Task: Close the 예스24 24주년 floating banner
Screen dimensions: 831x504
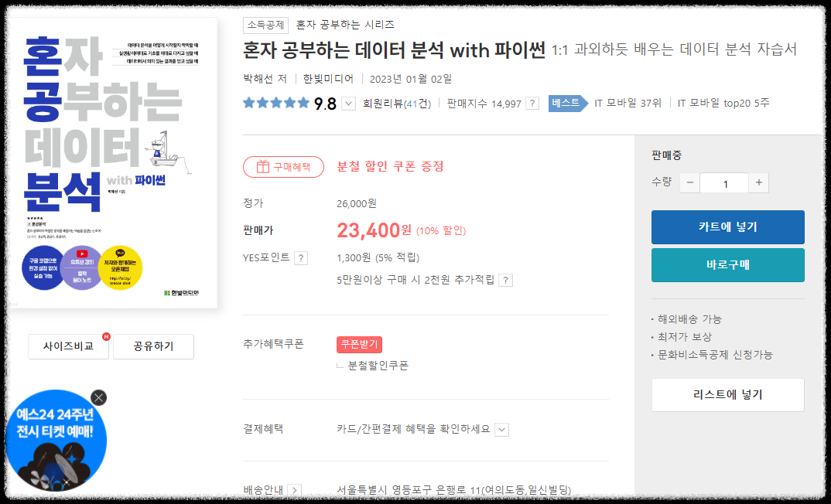Action: [x=98, y=397]
